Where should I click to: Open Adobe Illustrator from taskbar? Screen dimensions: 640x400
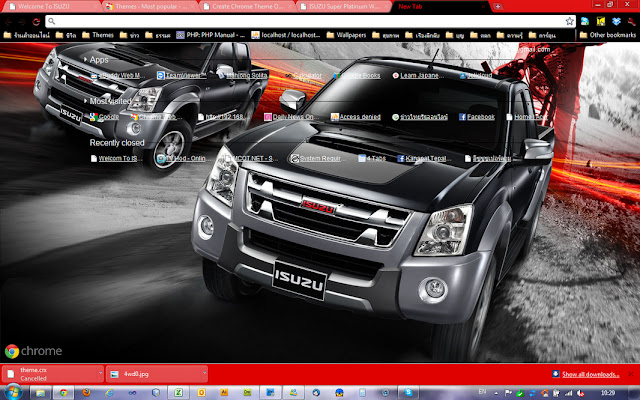click(224, 393)
